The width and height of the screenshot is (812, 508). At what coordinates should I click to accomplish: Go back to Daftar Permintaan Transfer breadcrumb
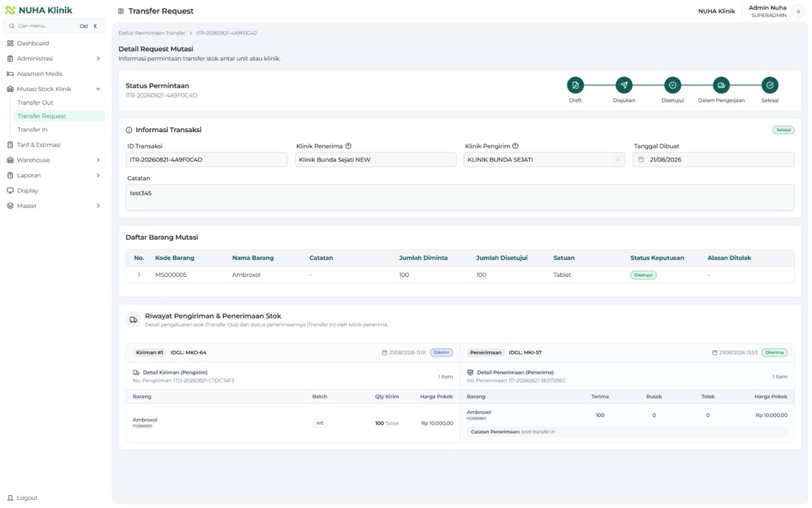(x=152, y=33)
